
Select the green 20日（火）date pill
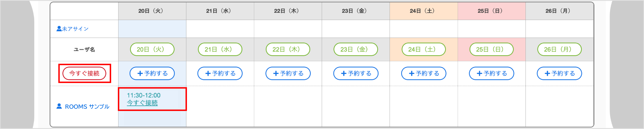coord(152,49)
